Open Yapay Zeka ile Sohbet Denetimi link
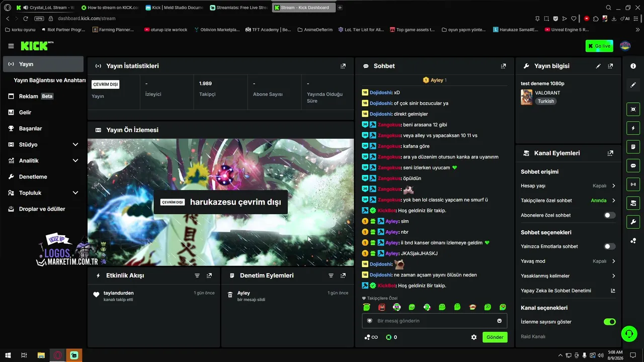The image size is (644, 362). point(568,291)
